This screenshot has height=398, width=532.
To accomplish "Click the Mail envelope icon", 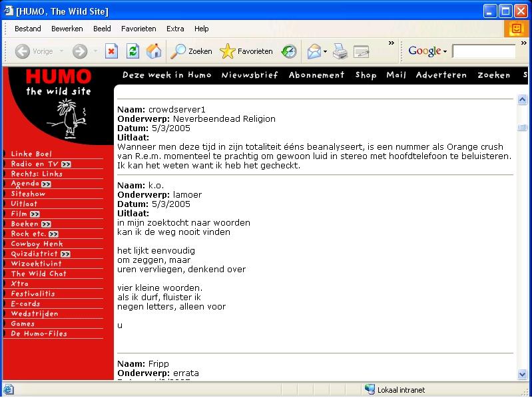I will pos(314,51).
